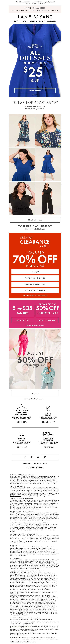The height and width of the screenshot is (644, 70).
Task: Click the SHOP PANTIES button
Action: pyautogui.click(x=23, y=320)
